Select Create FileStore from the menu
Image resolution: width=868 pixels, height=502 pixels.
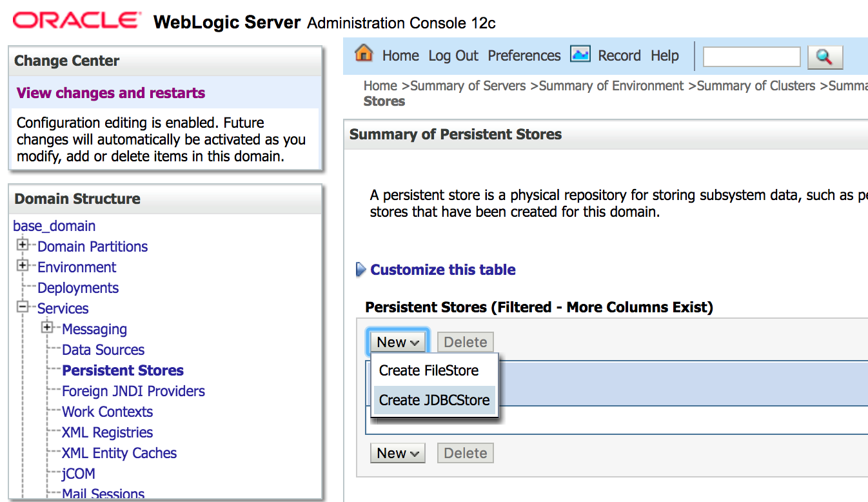pos(429,370)
